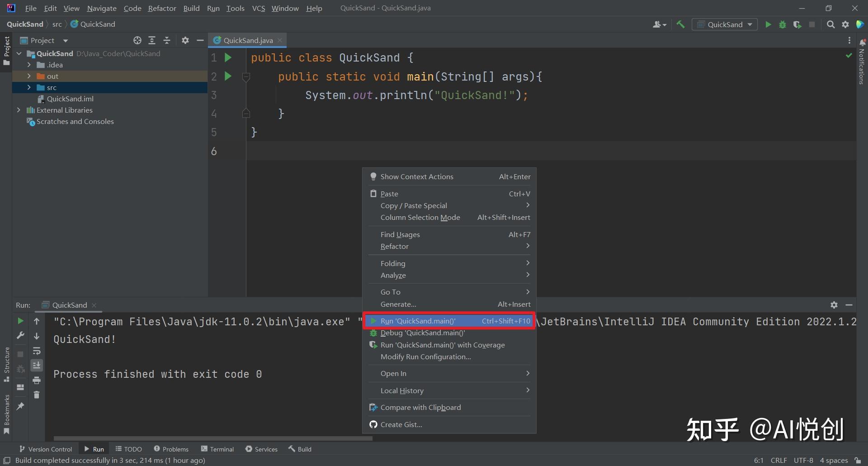Click the UTF-8 encoding in status bar
The width and height of the screenshot is (868, 466).
[x=803, y=460]
